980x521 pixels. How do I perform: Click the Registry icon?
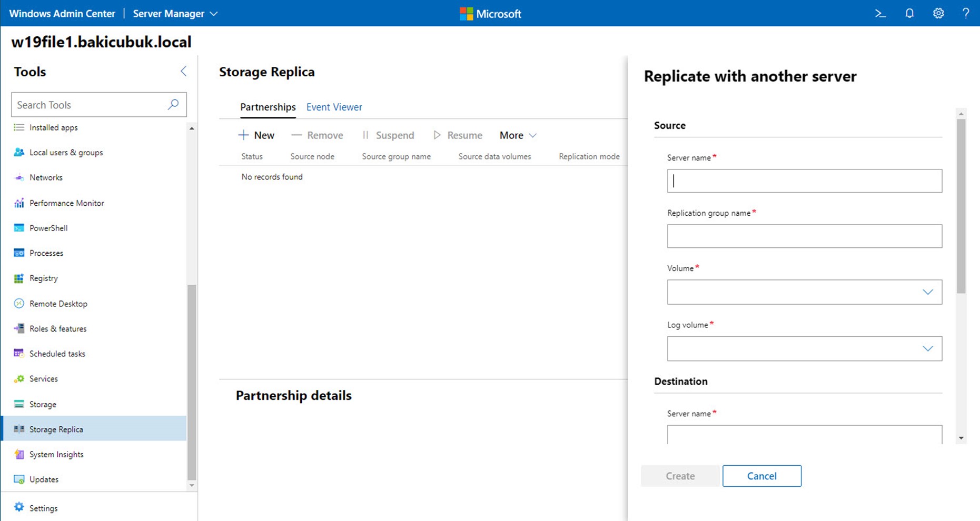tap(19, 278)
